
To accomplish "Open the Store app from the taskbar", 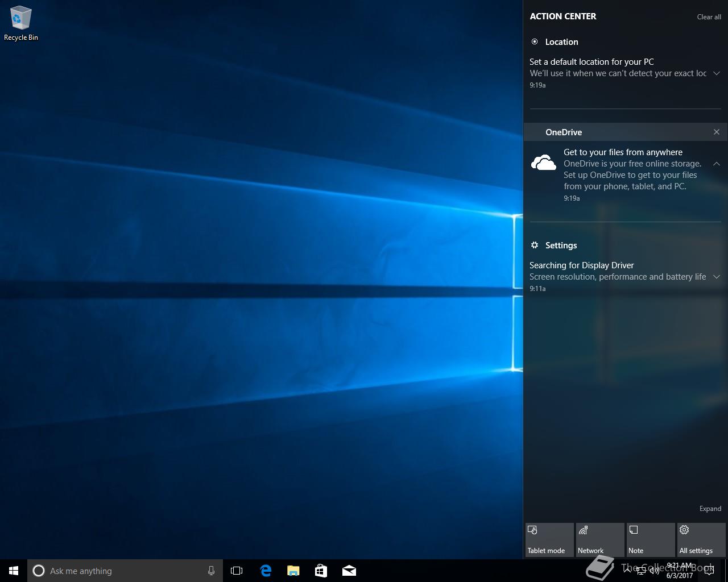I will [321, 571].
